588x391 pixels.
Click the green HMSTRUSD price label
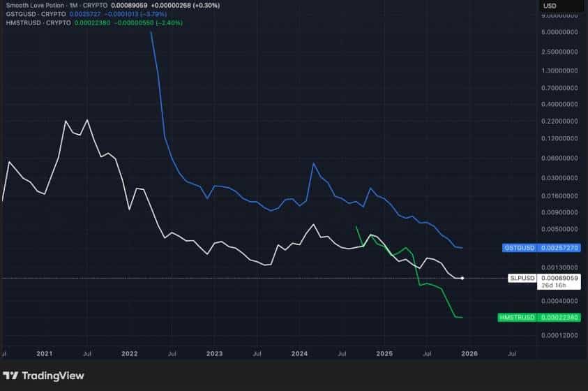click(541, 318)
